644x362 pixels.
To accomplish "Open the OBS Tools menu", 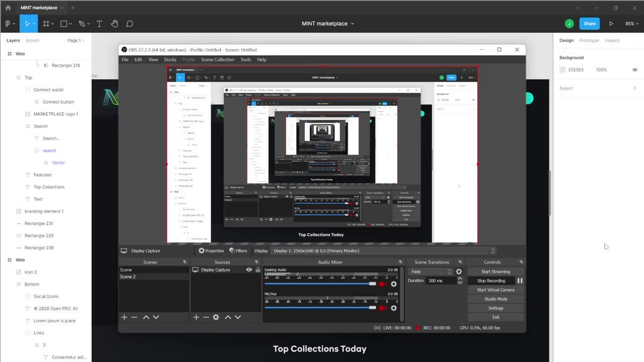I will [246, 60].
